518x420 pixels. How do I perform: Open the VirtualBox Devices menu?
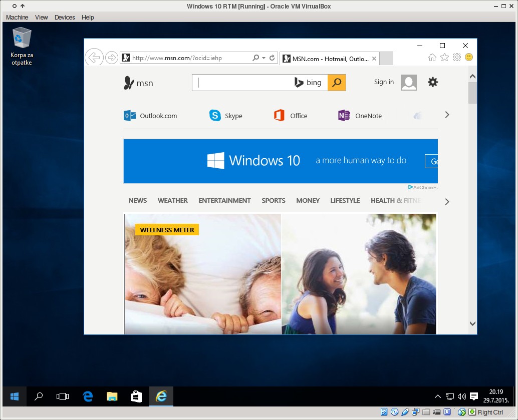point(65,17)
